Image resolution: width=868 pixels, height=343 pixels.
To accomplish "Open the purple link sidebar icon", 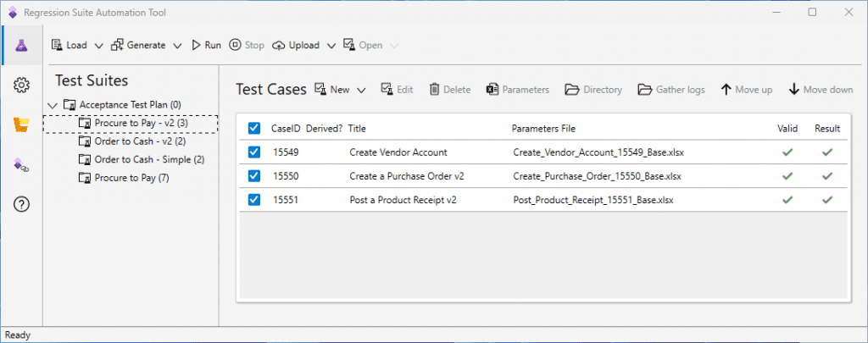I will 21,165.
